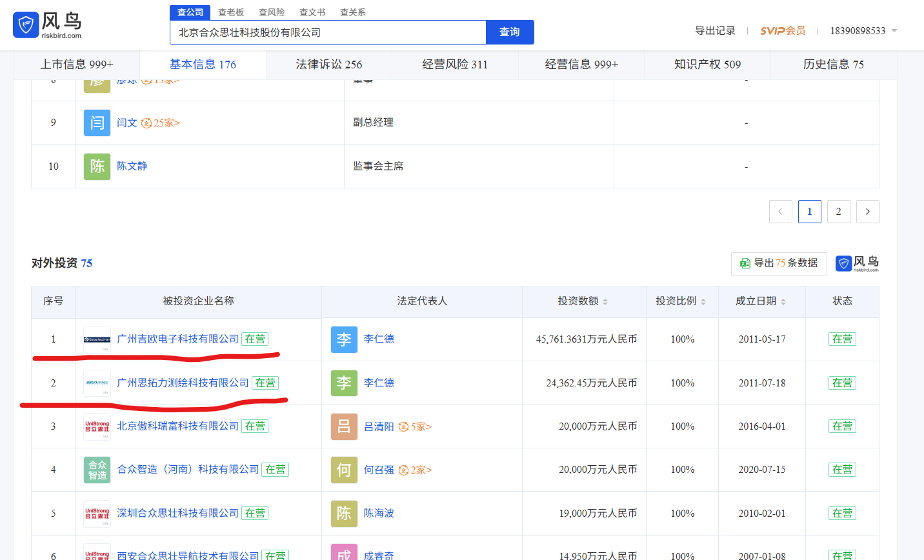924x560 pixels.
Task: Open 深圳合众思壮科技有限公司 link
Action: coord(178,514)
